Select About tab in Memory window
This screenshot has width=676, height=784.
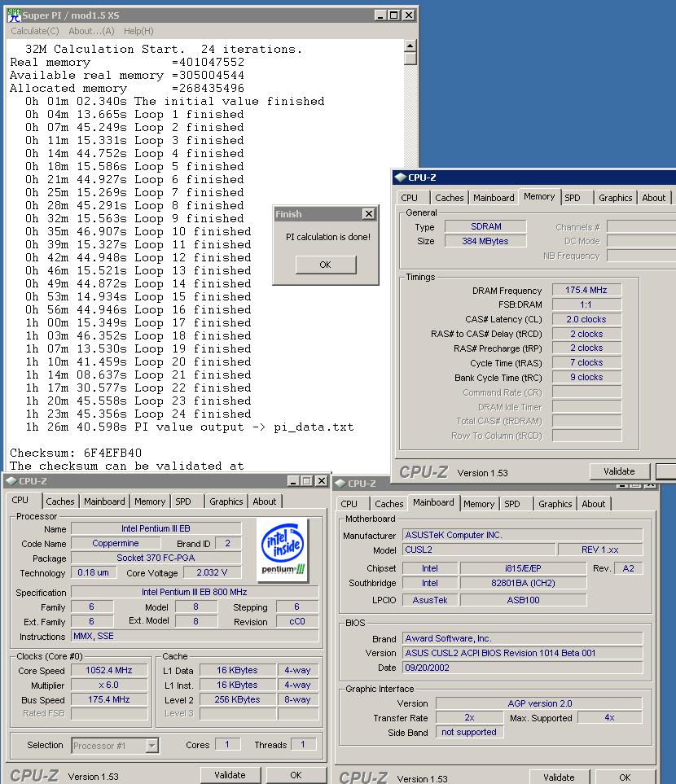653,198
